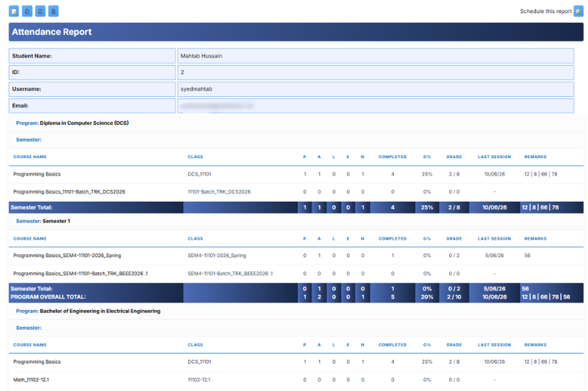The width and height of the screenshot is (588, 391).
Task: Click remark '56' in SEM4-11101-2026_Spring row
Action: (x=527, y=256)
